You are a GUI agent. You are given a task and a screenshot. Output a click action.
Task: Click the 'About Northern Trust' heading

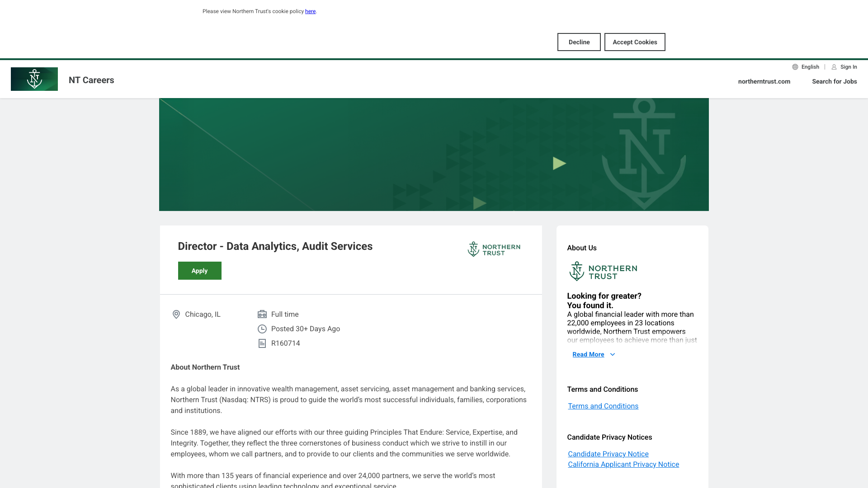[205, 367]
